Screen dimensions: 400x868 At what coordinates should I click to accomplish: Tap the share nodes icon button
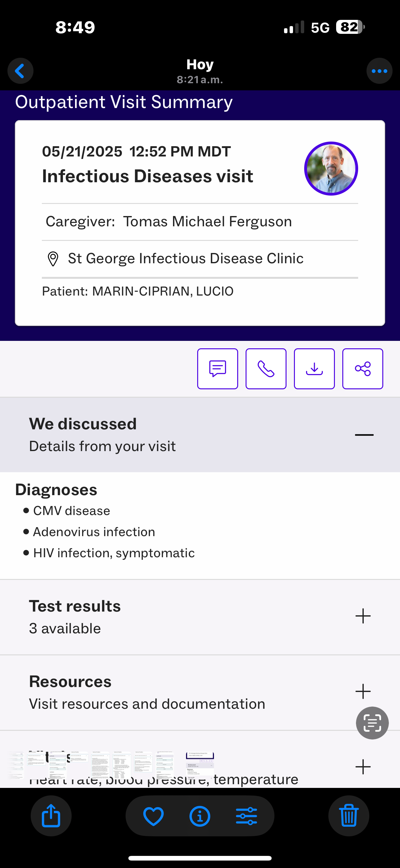(362, 368)
